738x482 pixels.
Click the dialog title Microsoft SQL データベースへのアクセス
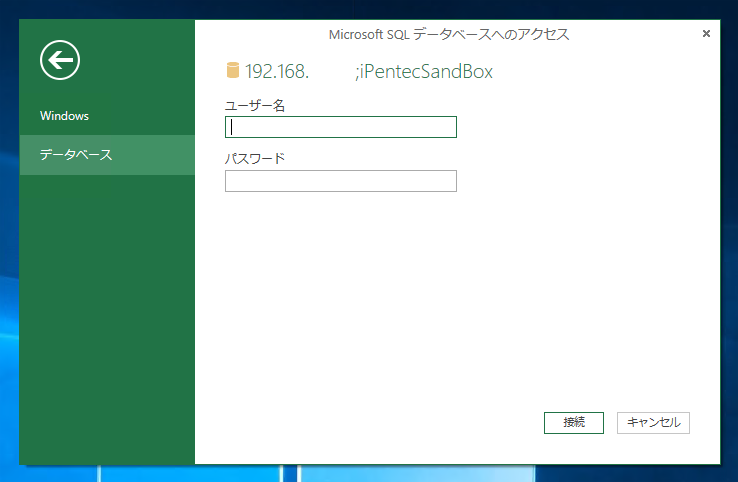(449, 34)
